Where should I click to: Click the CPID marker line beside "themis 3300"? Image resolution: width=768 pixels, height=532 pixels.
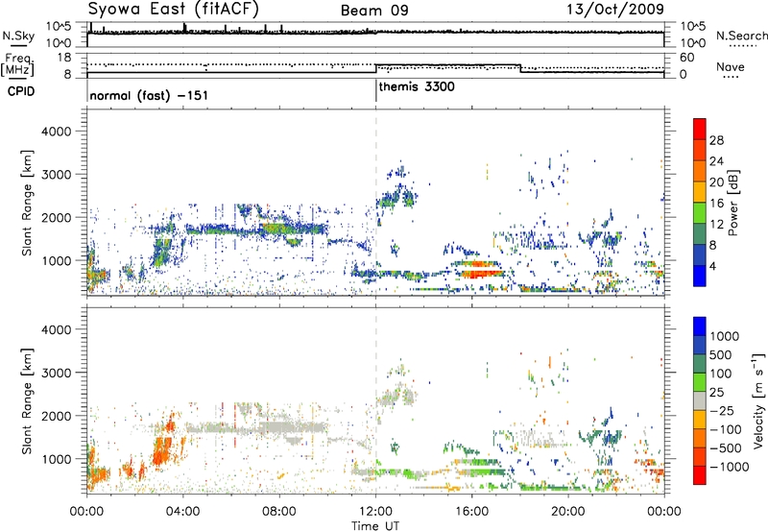click(375, 91)
